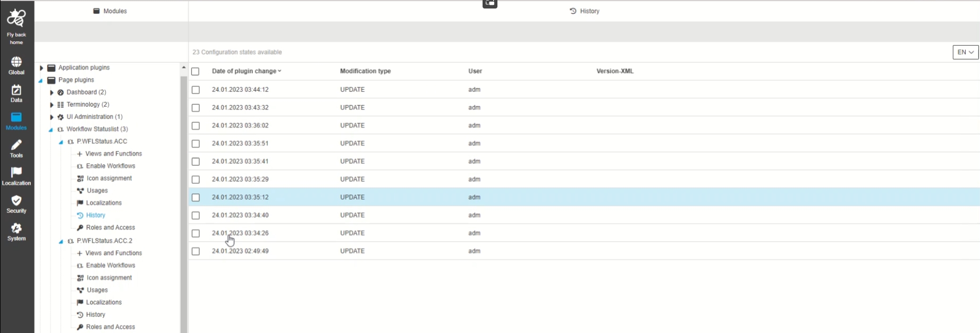Collapse the Page plugins tree node
Viewport: 980px width, 333px height.
pos(41,81)
